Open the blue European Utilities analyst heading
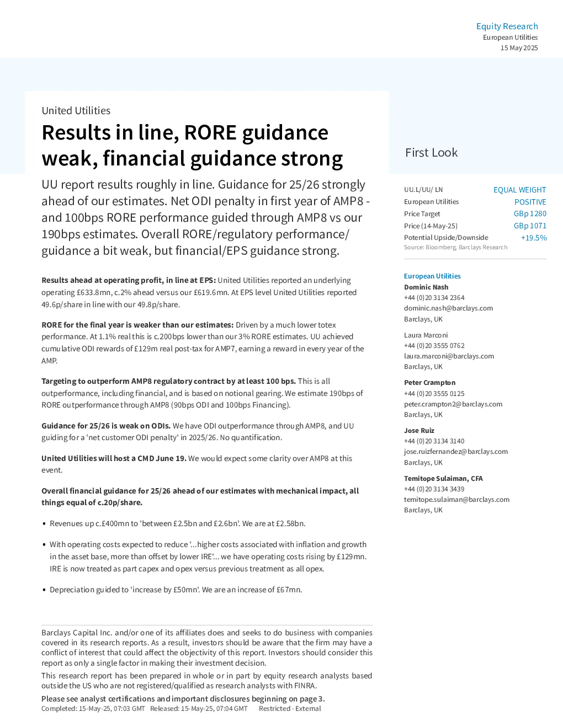563x728 pixels. 432,276
